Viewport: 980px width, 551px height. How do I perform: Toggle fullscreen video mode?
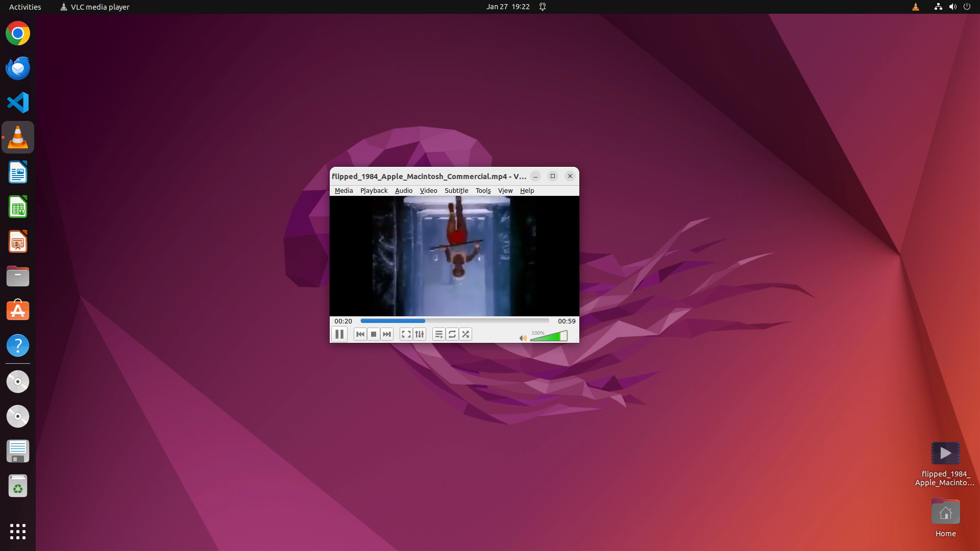tap(406, 334)
